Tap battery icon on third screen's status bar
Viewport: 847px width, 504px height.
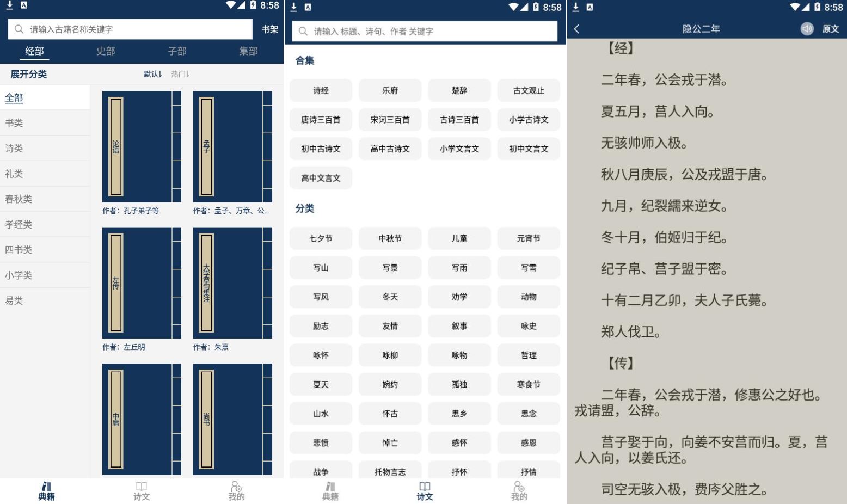pyautogui.click(x=817, y=7)
